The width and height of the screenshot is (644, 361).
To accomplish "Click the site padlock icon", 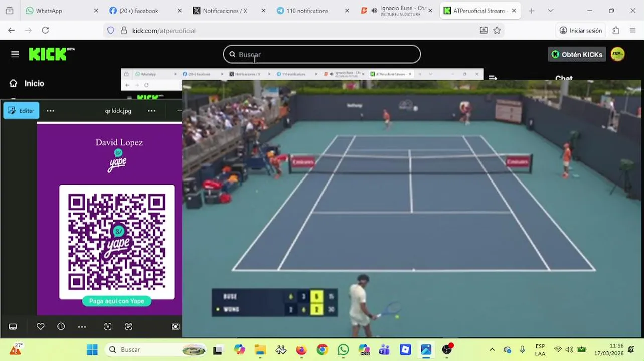I will (x=124, y=31).
